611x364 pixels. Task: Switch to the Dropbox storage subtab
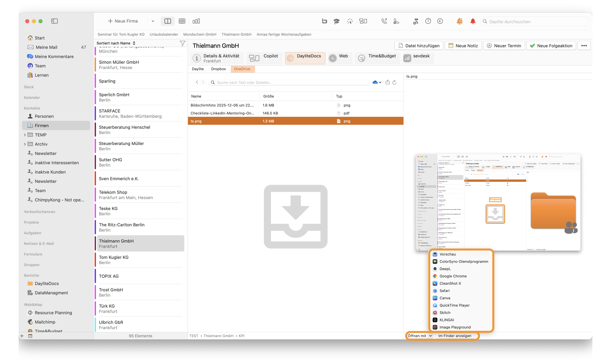[218, 69]
